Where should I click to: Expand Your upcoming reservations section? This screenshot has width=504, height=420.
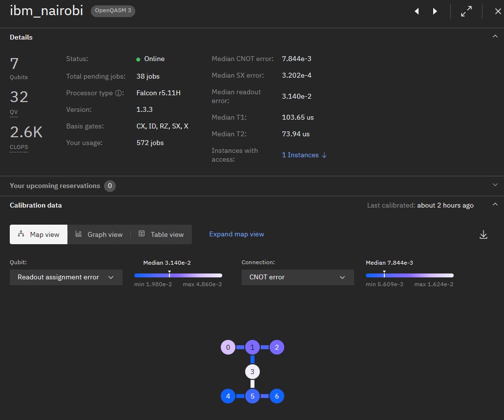[495, 185]
